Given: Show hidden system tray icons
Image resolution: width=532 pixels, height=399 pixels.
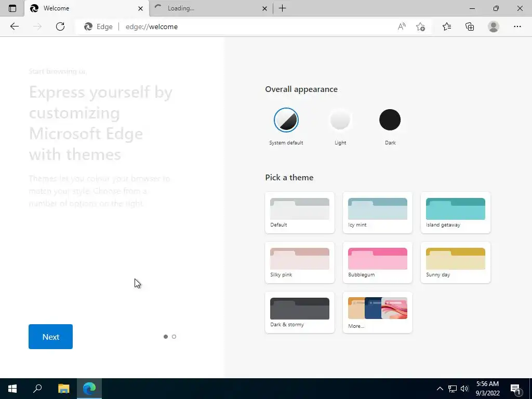Looking at the screenshot, I should point(440,389).
